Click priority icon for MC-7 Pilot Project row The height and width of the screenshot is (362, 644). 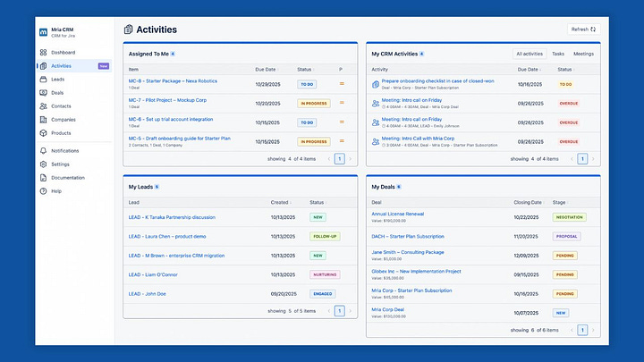tap(342, 103)
